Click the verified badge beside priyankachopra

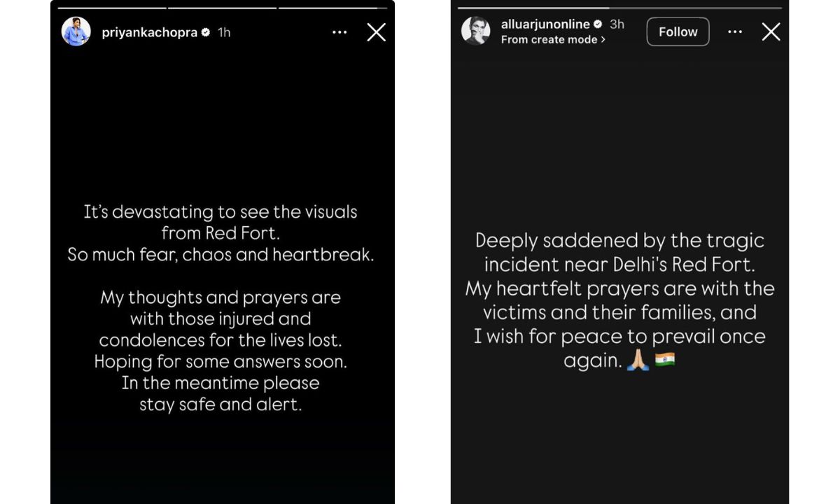click(x=204, y=31)
